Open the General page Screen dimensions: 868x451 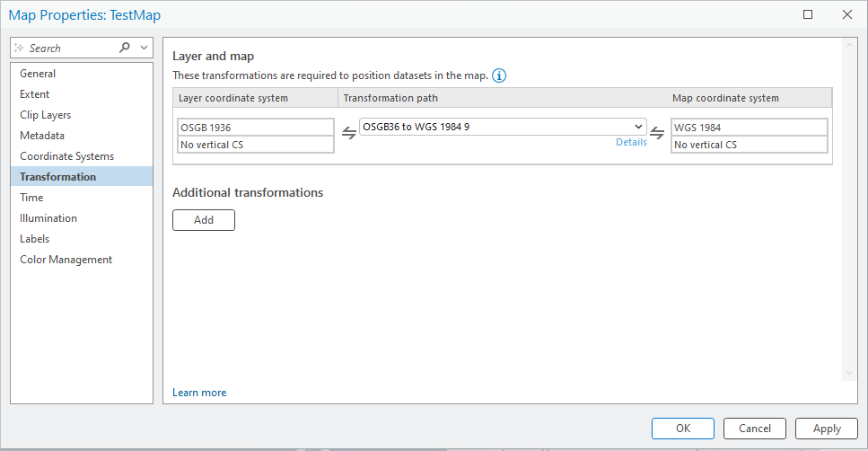click(x=38, y=74)
